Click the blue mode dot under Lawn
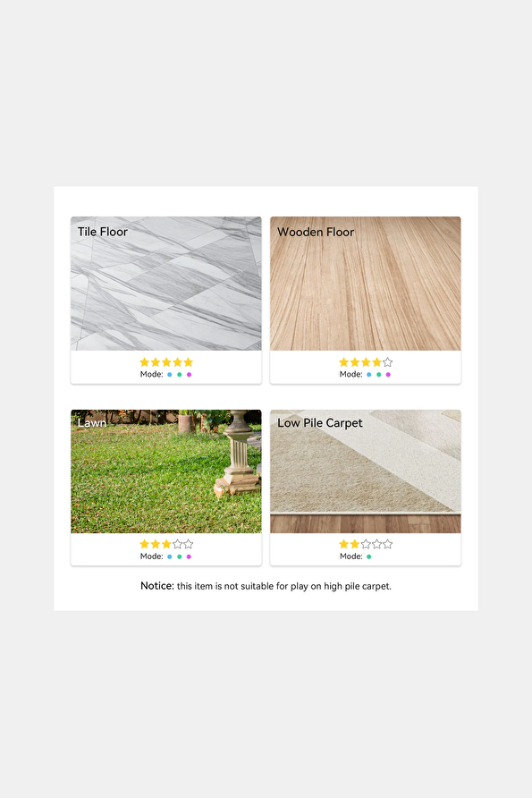Screen dimensions: 532x798 pyautogui.click(x=169, y=556)
